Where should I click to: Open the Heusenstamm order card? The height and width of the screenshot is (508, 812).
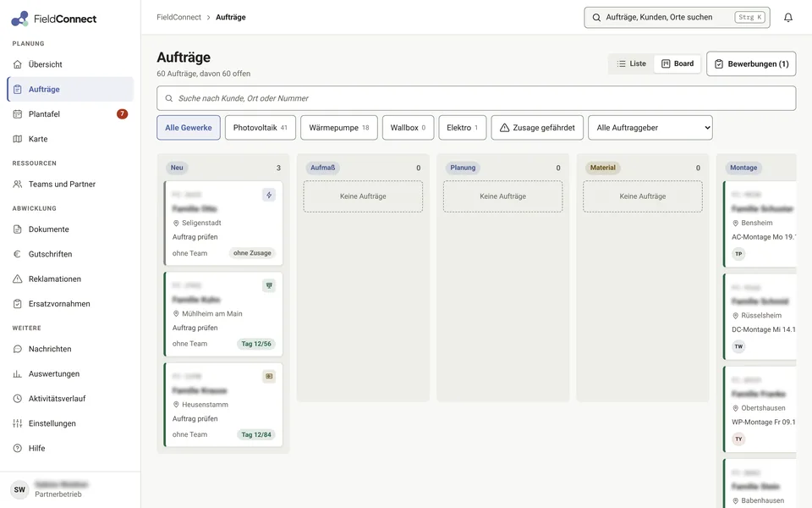point(223,405)
